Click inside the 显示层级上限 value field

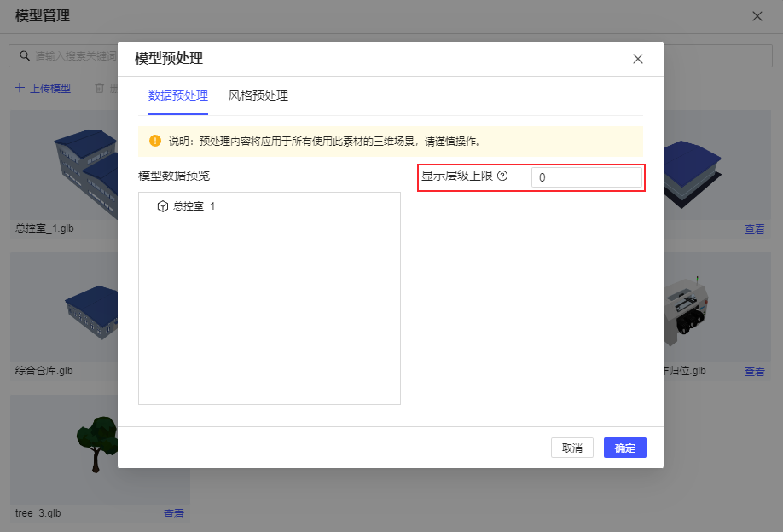click(x=587, y=176)
